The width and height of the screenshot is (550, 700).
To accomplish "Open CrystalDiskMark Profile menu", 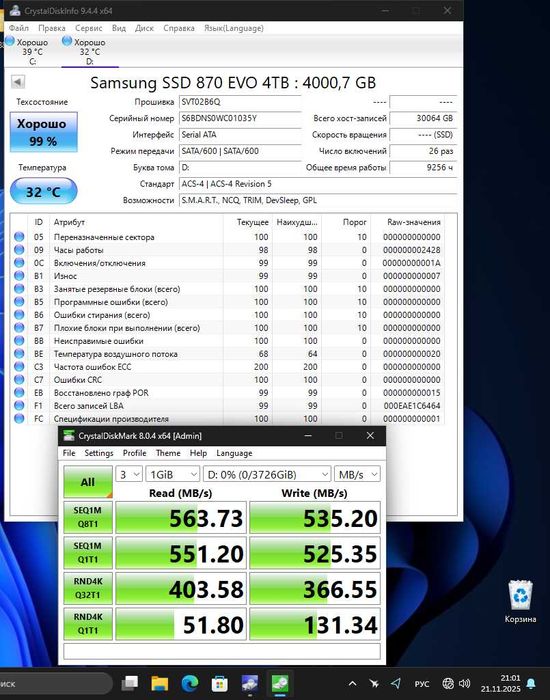I will coord(134,453).
